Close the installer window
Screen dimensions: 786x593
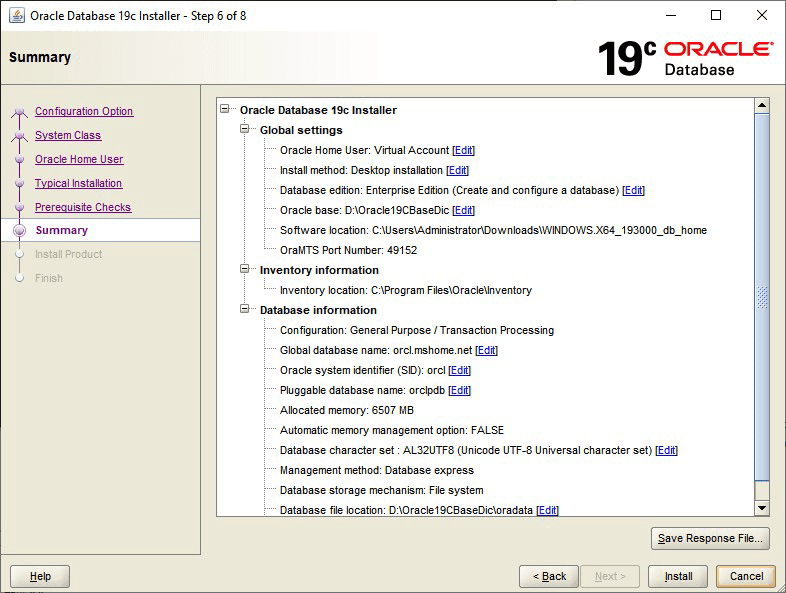point(762,16)
